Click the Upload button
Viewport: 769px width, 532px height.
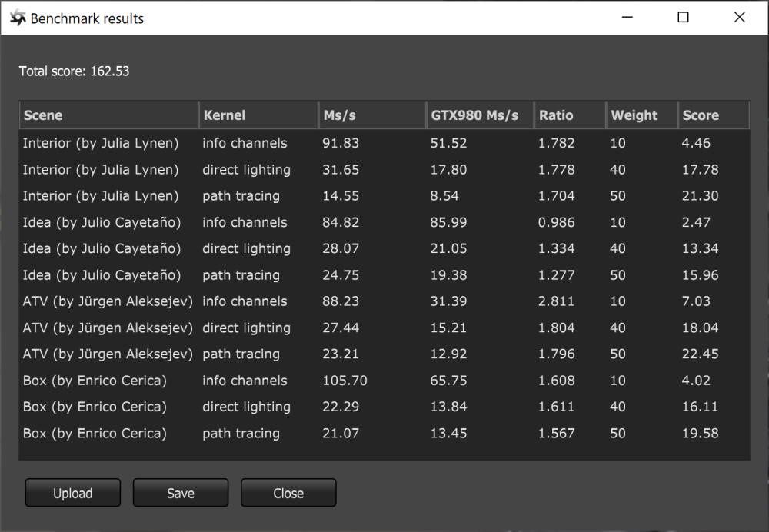[72, 493]
